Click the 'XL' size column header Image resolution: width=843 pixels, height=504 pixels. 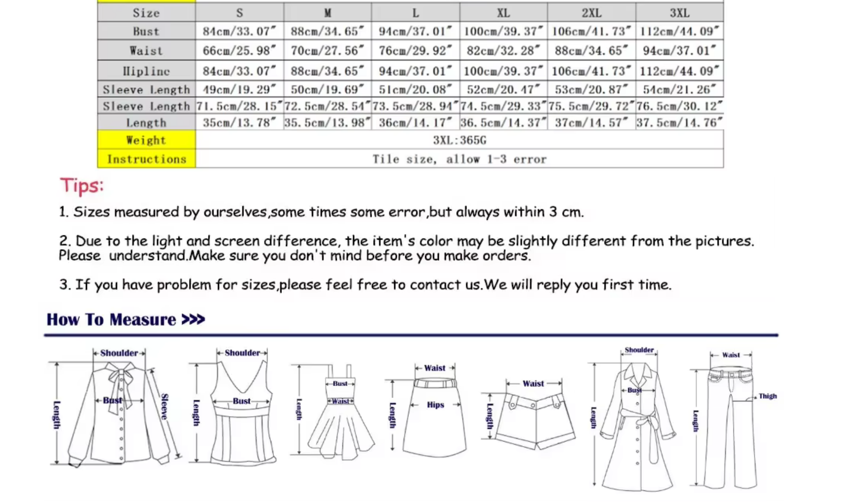click(504, 13)
